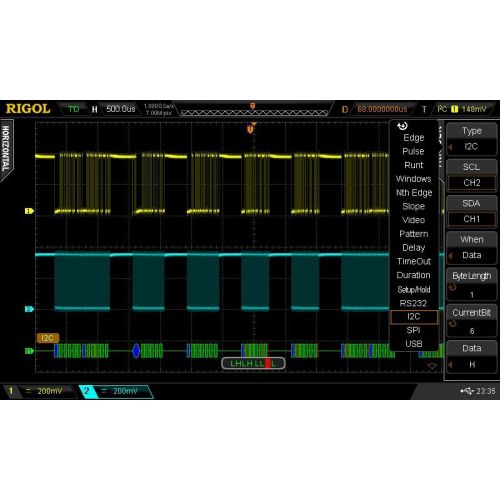Viewport: 500px width, 500px height.
Task: Select the orange trigger position marker
Action: [251, 129]
